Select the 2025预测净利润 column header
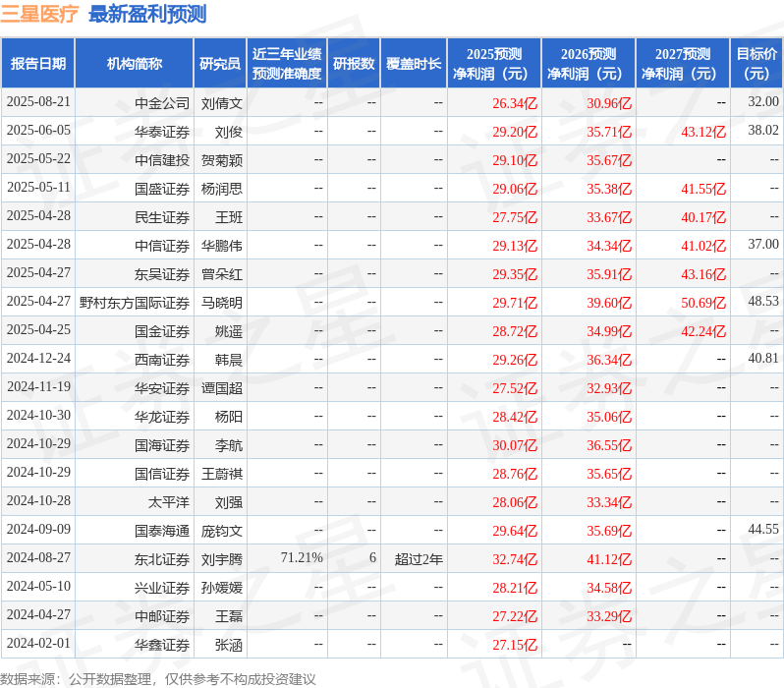784x688 pixels. pyautogui.click(x=494, y=64)
